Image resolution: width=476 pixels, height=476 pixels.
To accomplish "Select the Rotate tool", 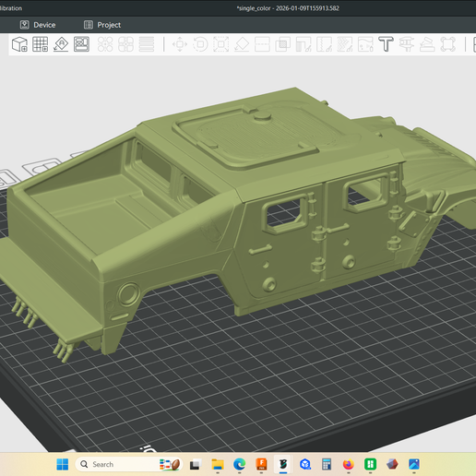I will [200, 44].
